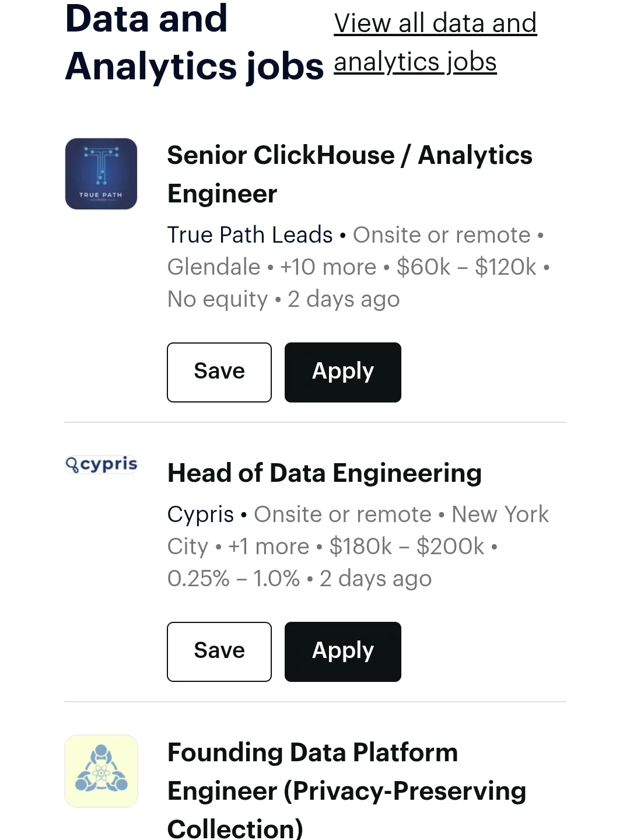
Task: Save the Senior ClickHouse Analytics Engineer job
Action: [219, 372]
